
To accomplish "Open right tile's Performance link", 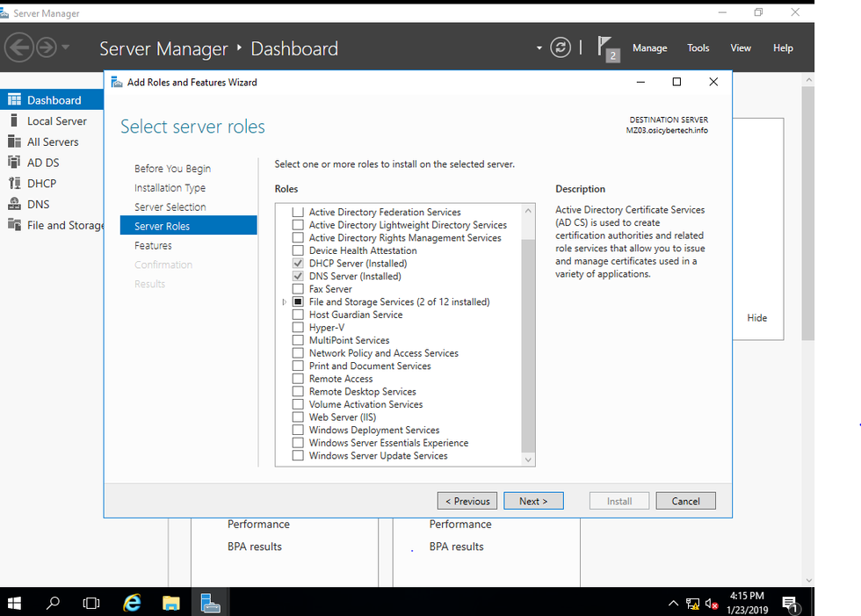I will [x=460, y=525].
